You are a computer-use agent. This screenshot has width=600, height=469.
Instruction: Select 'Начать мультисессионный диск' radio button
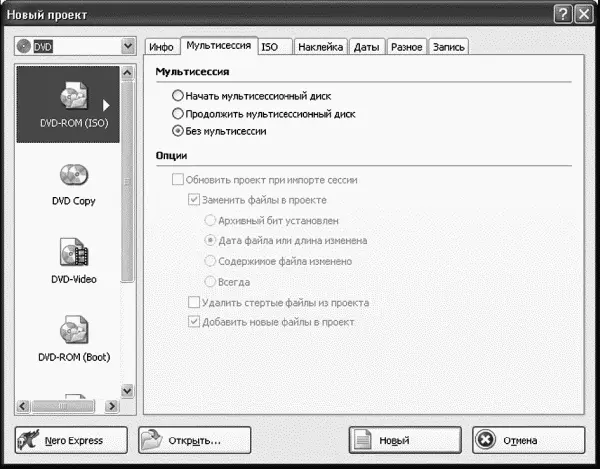(178, 96)
